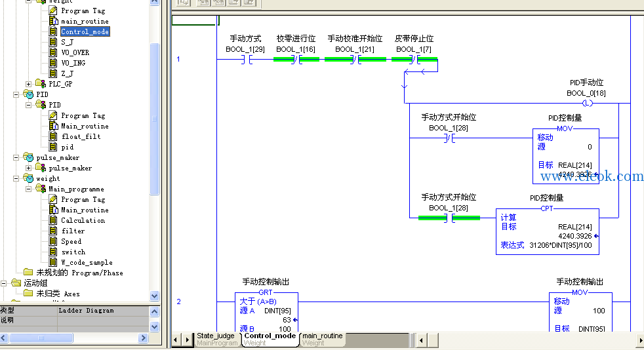Image resolution: width=644 pixels, height=350 pixels.
Task: Click the Z_J routine icon
Action: coord(53,73)
